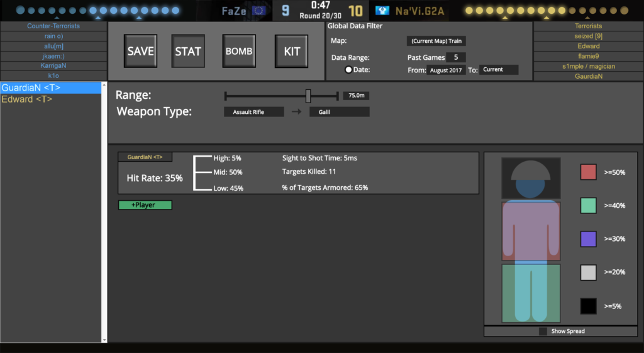Viewport: 644px width, 353px height.
Task: Open the STAT view
Action: pos(188,52)
